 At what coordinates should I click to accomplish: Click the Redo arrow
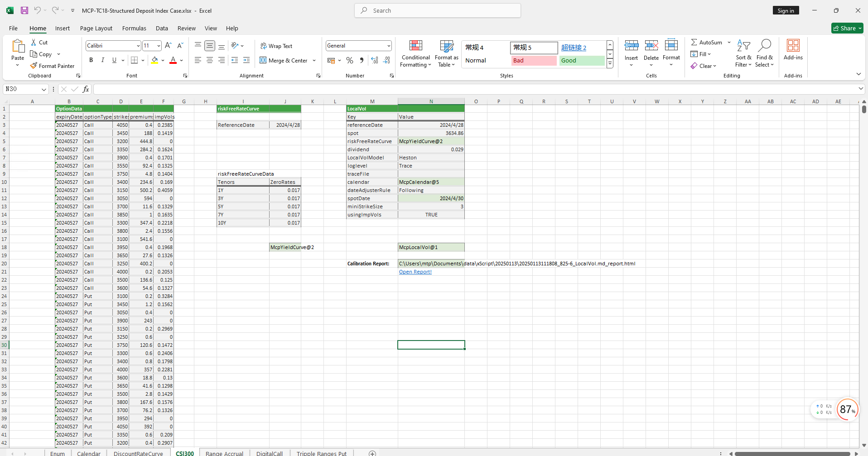pyautogui.click(x=55, y=10)
